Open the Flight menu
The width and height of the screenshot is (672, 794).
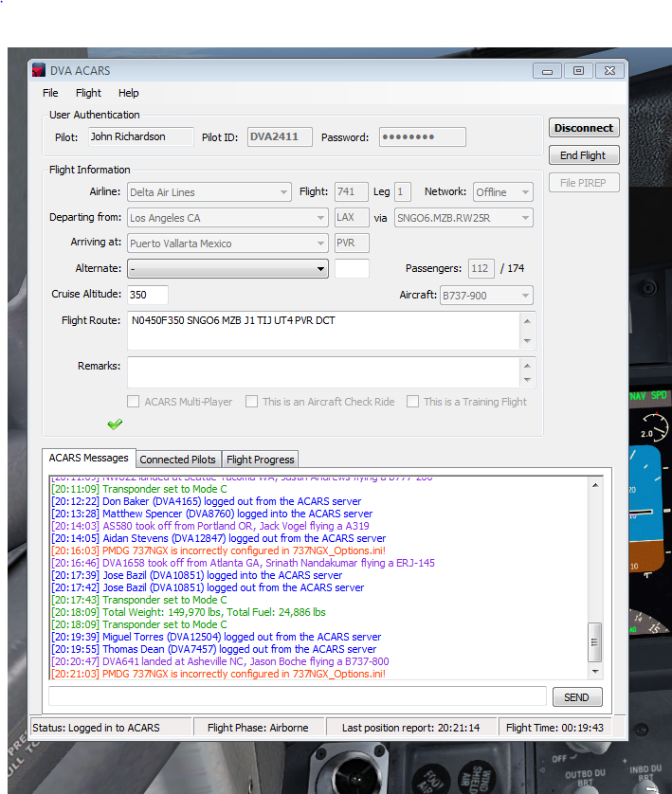tap(88, 93)
